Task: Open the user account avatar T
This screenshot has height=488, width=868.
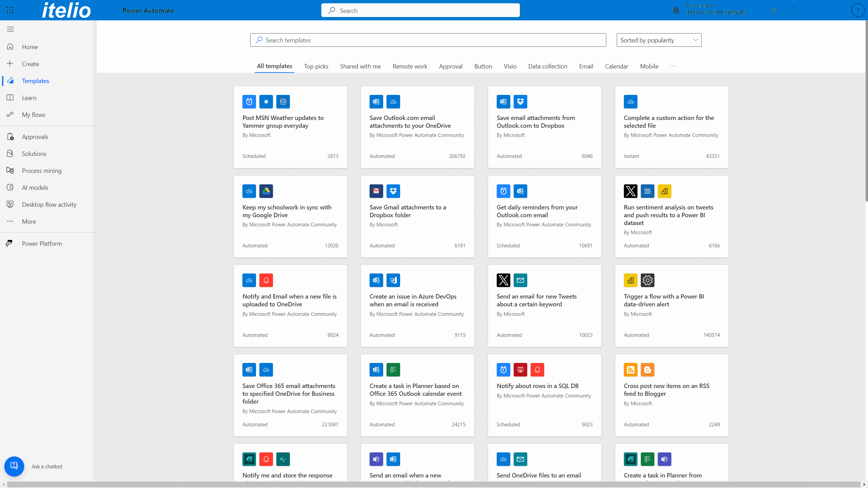Action: pos(858,10)
